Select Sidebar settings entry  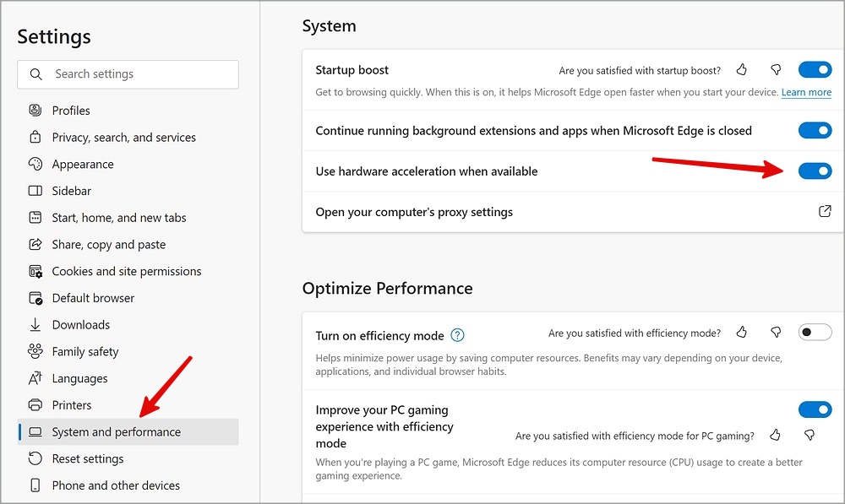tap(128, 191)
